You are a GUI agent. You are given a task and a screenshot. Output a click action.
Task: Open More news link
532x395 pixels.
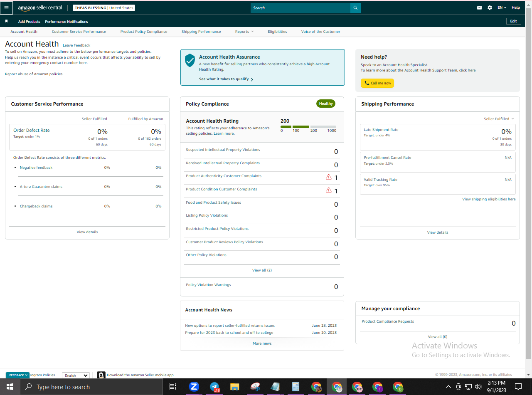tap(262, 343)
